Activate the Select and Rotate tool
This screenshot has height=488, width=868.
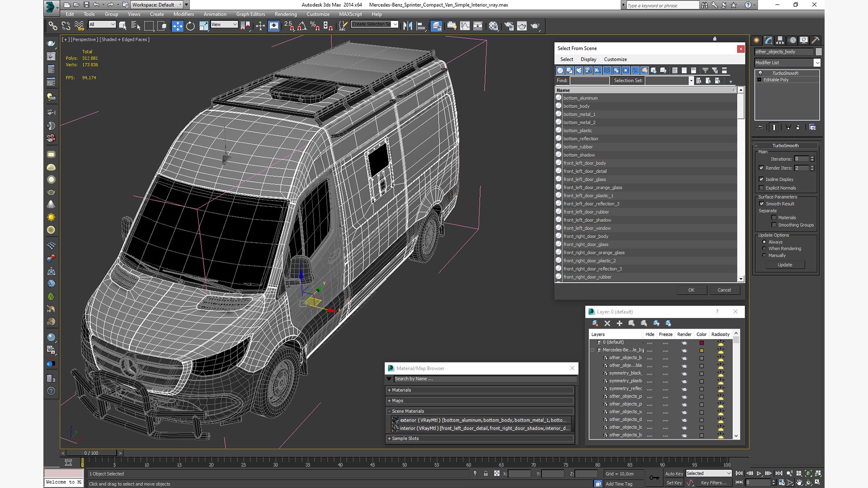pyautogui.click(x=190, y=26)
